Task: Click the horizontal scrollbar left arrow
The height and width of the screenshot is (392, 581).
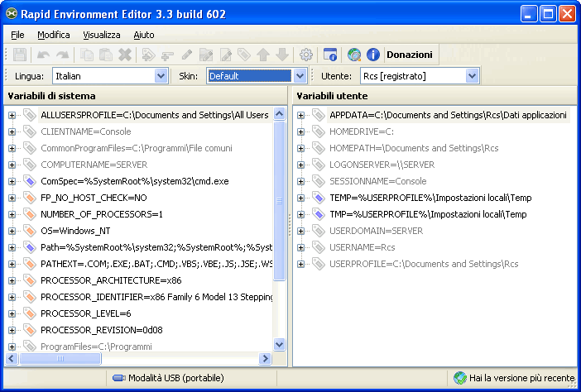Action: click(x=11, y=358)
